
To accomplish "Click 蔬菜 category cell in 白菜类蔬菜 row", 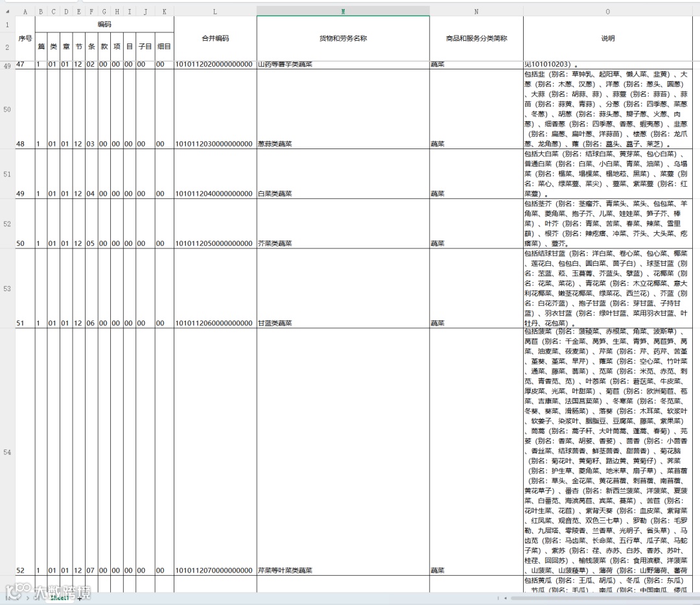I will coord(476,174).
